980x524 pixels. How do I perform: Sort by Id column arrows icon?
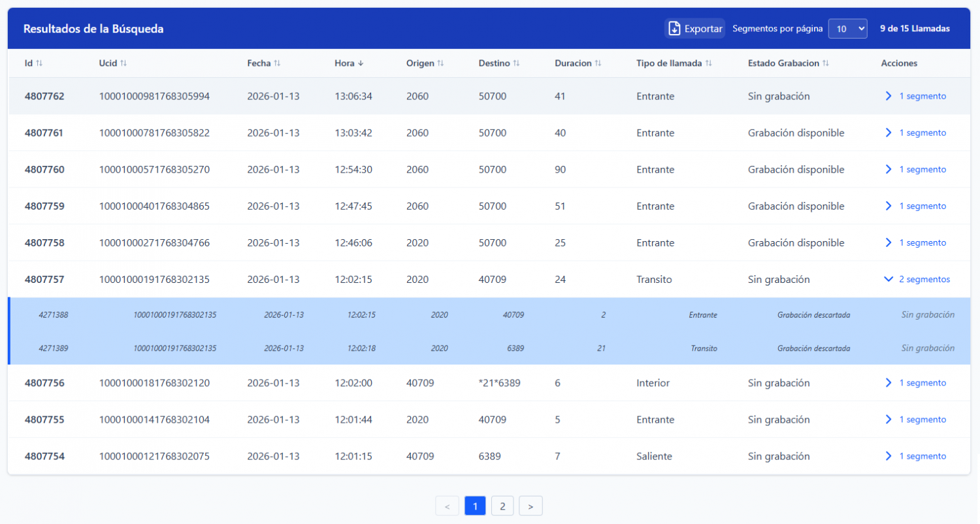(x=39, y=63)
